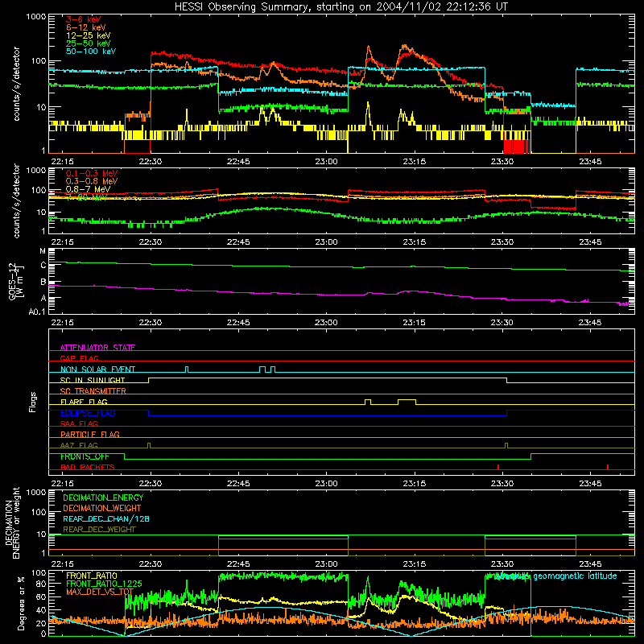This screenshot has height=644, width=644.
Task: Select the red BAD_PACKETS flag label
Action: click(88, 467)
